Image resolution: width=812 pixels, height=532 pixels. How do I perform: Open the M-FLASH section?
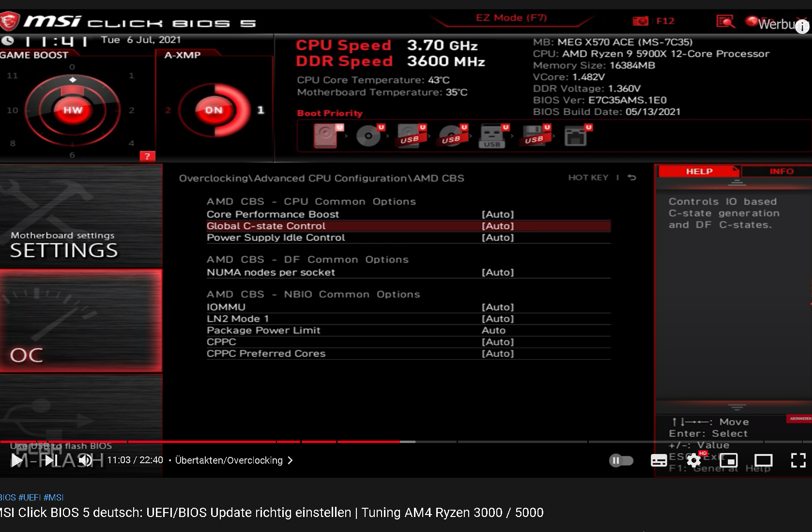tap(81, 425)
